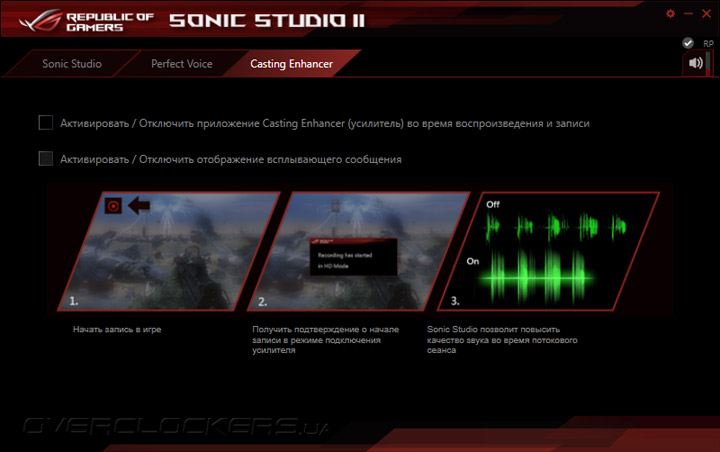This screenshot has height=452, width=720.
Task: Switch to the Perfect Voice tab
Action: click(x=182, y=64)
